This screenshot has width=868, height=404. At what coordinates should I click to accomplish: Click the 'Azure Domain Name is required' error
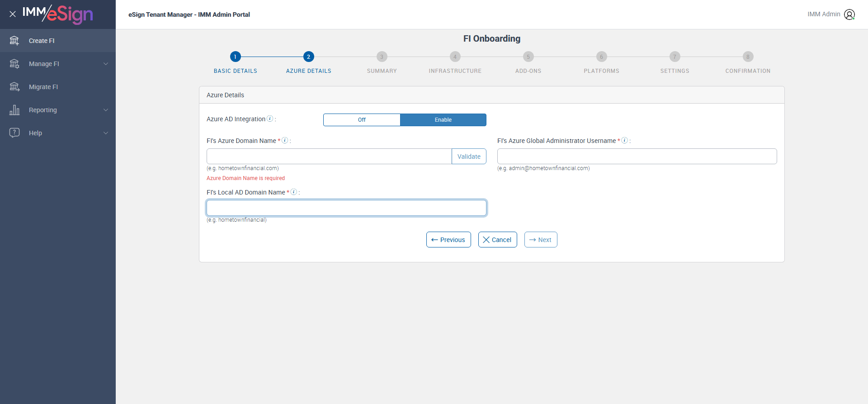coord(245,178)
